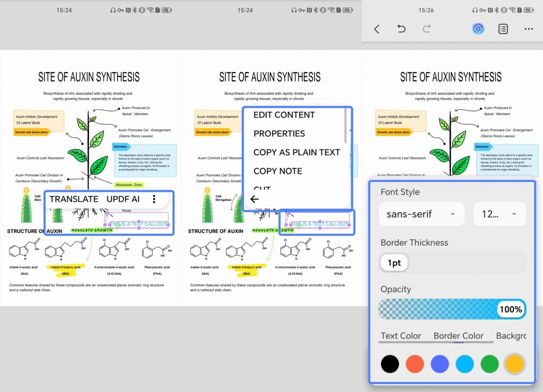Select COPY NOTE menu entry
The height and width of the screenshot is (392, 543).
pyautogui.click(x=278, y=171)
